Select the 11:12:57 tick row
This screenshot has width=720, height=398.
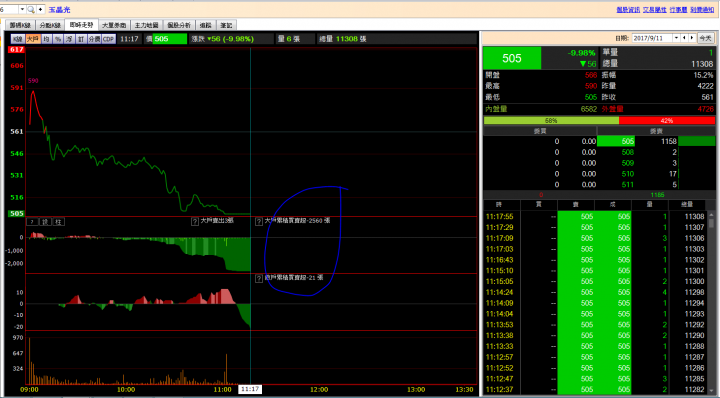(x=595, y=357)
